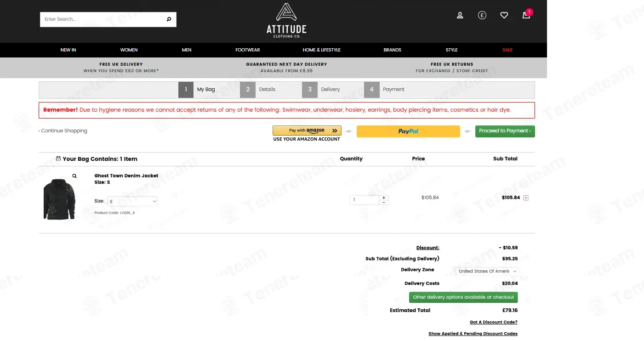Select the Payment checkout step
Screen dimensions: 644x341
point(385,90)
